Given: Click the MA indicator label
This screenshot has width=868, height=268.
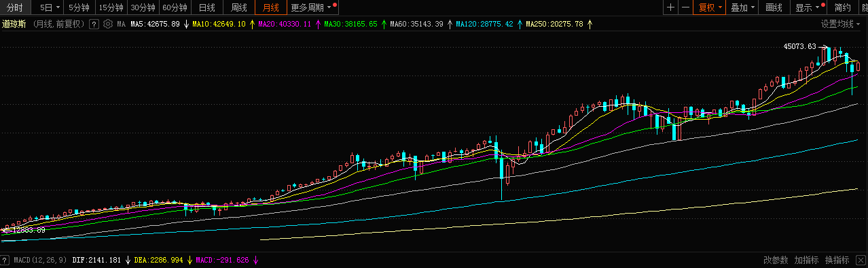Looking at the screenshot, I should 121,24.
